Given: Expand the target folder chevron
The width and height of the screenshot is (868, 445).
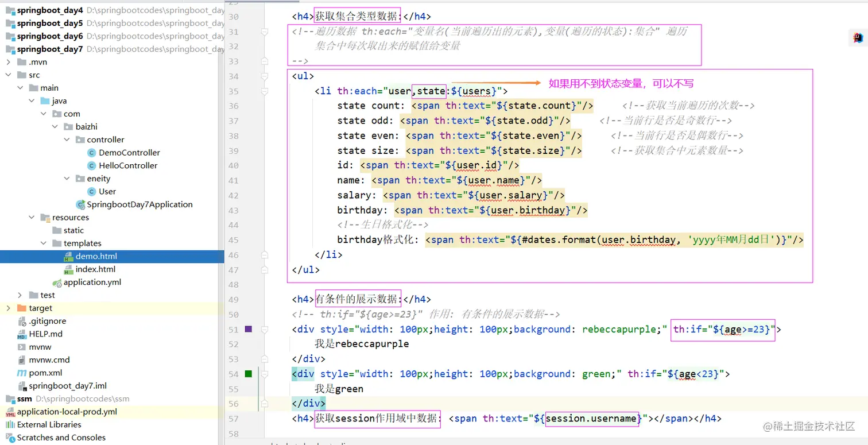Looking at the screenshot, I should tap(9, 308).
